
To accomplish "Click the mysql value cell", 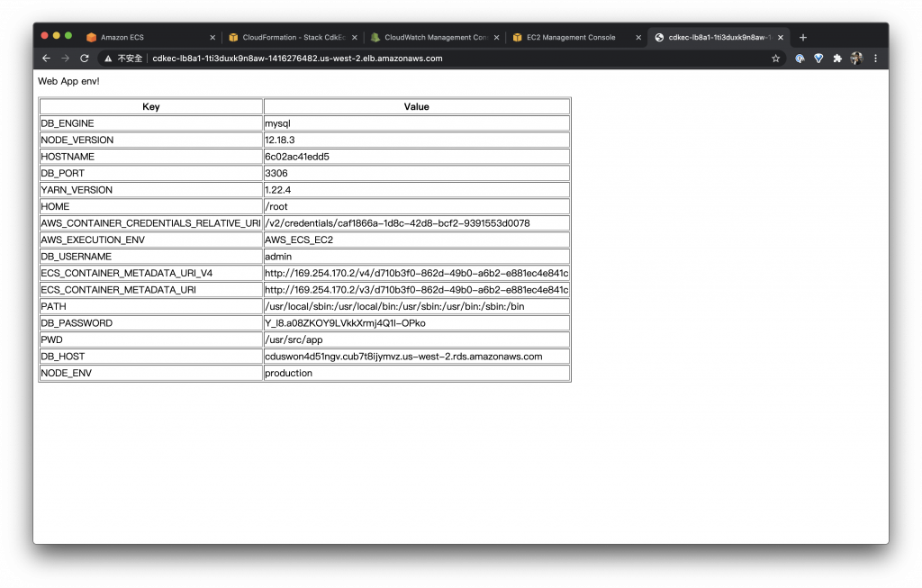I will point(417,122).
